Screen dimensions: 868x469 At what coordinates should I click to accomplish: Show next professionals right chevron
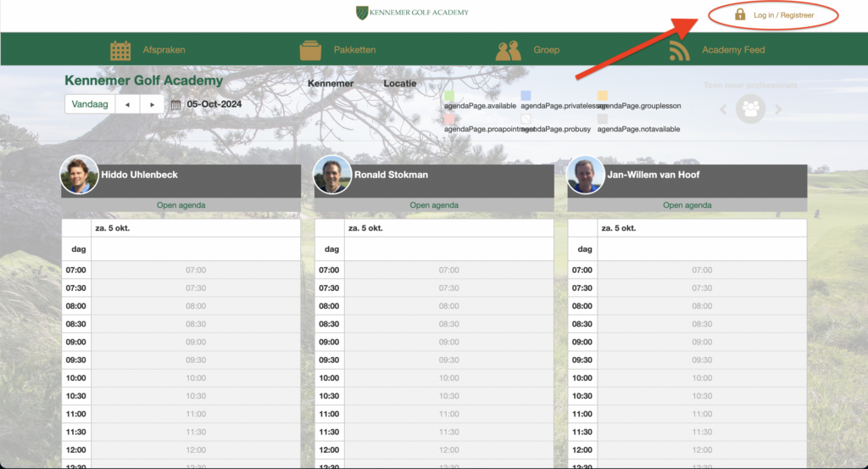pyautogui.click(x=778, y=109)
